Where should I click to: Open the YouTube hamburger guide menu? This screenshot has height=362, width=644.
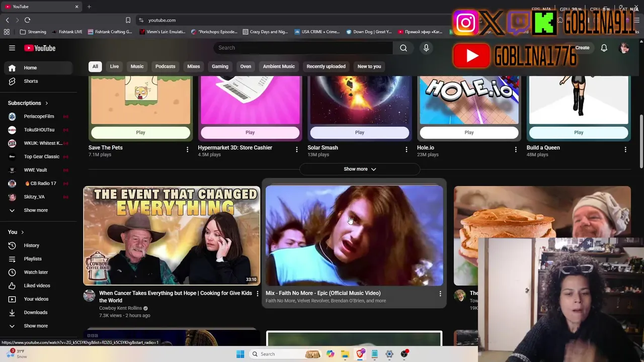[12, 48]
